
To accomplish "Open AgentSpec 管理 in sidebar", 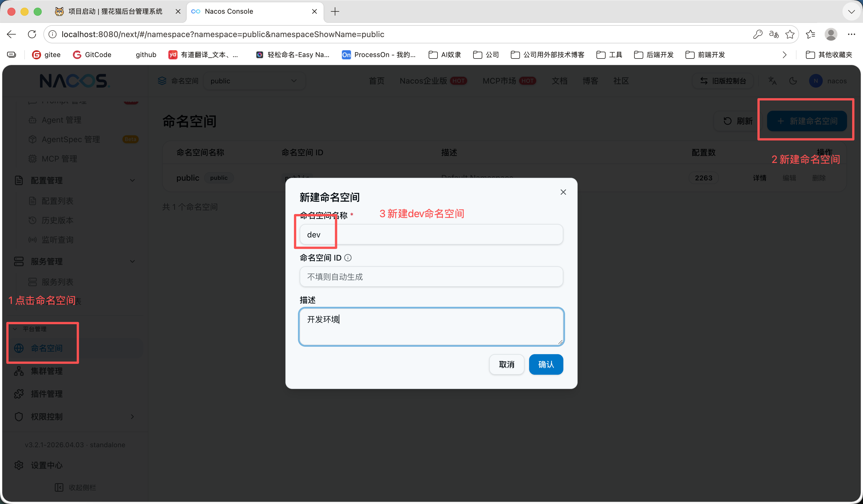I will (70, 139).
